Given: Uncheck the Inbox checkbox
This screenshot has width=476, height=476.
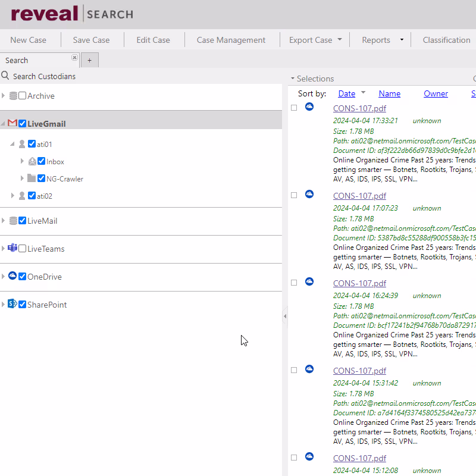Looking at the screenshot, I should [x=41, y=161].
